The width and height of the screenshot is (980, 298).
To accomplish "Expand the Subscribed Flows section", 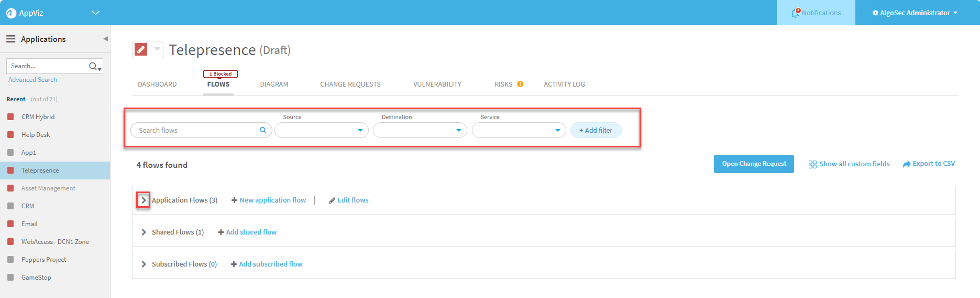I will [144, 264].
